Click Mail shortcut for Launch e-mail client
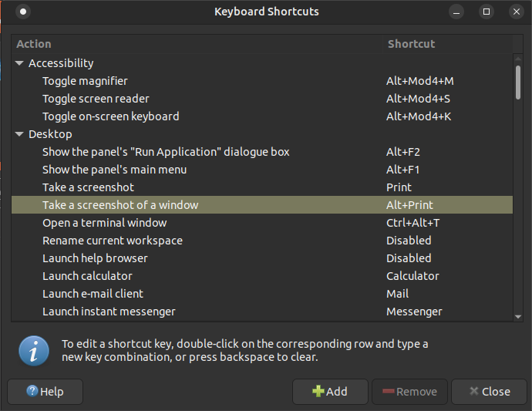The image size is (532, 411). [398, 294]
